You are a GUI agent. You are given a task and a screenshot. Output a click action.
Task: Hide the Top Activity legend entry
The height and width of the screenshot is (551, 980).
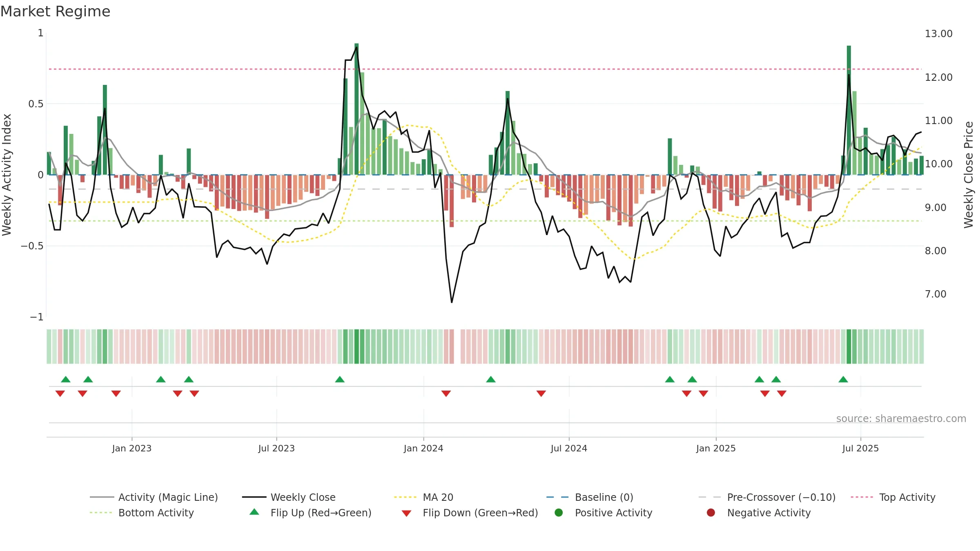coord(893,497)
